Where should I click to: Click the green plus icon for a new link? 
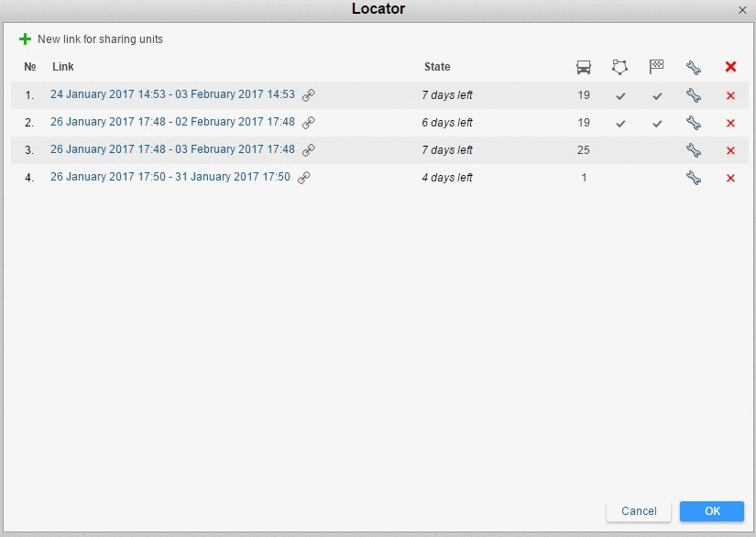click(x=25, y=38)
